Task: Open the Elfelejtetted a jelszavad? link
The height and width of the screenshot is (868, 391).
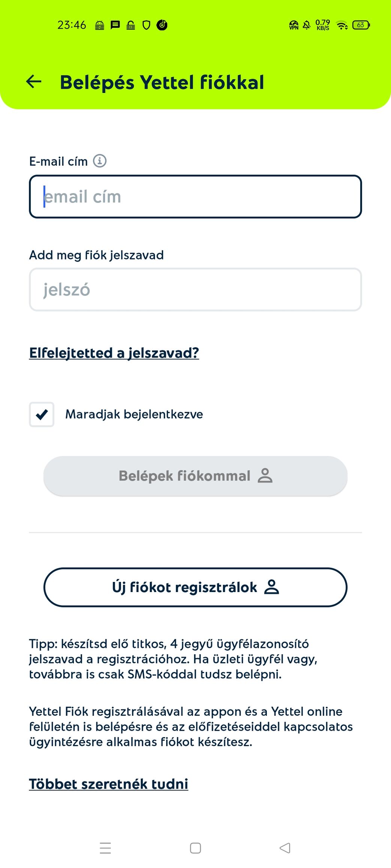Action: pyautogui.click(x=114, y=353)
